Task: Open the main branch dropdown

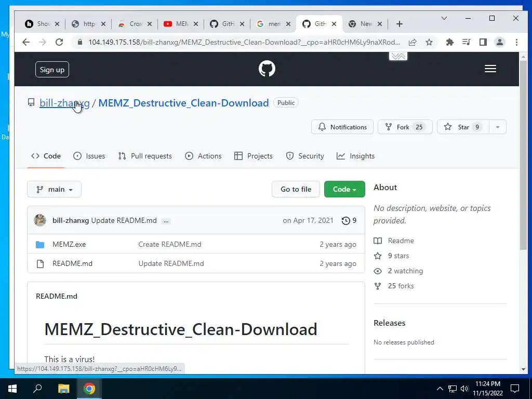Action: click(x=54, y=189)
